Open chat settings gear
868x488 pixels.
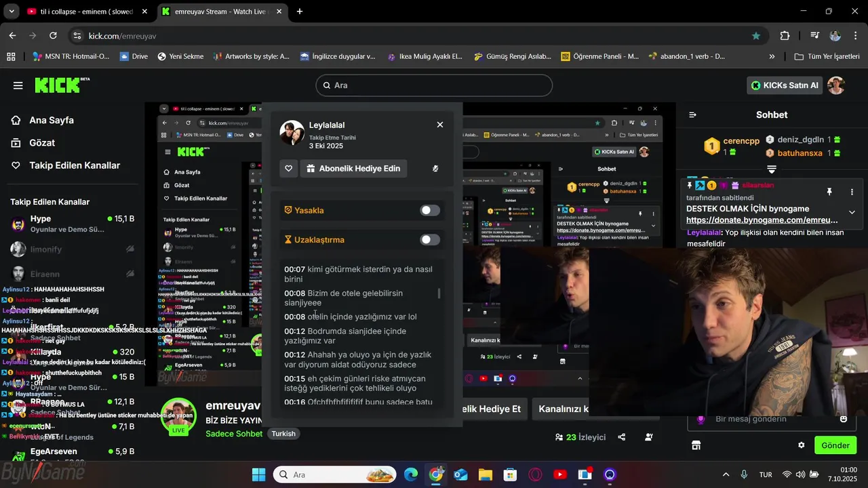802,445
